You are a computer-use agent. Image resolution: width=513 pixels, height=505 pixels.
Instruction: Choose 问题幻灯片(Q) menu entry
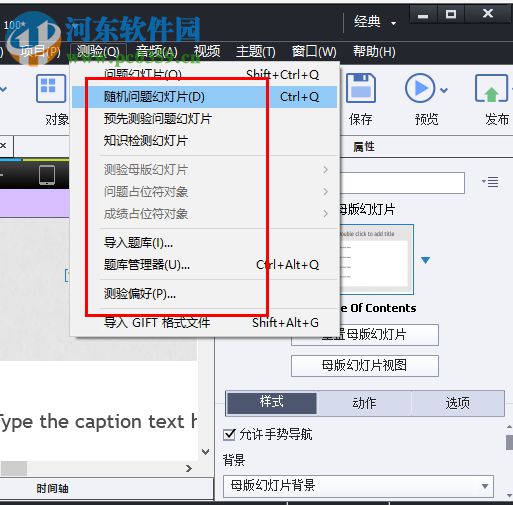(205, 74)
